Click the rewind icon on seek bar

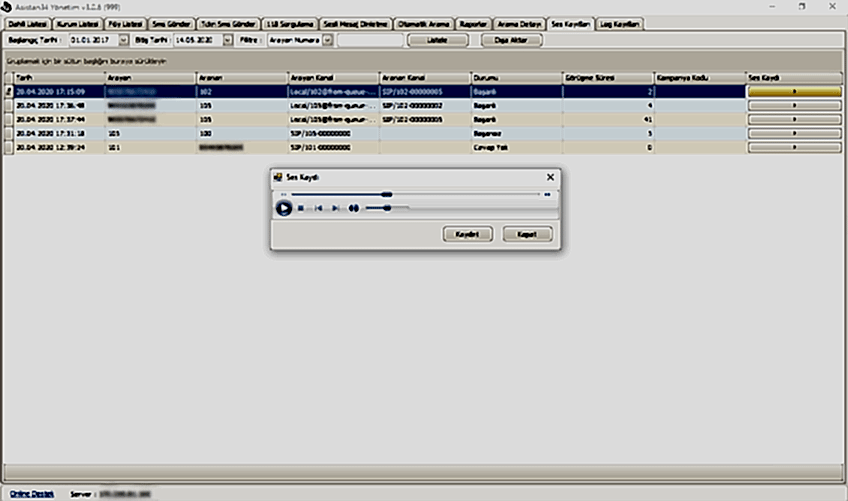click(x=283, y=194)
